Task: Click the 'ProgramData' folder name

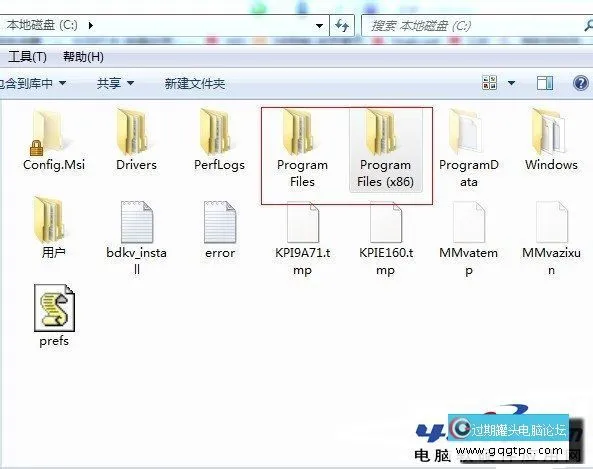Action: click(x=469, y=173)
